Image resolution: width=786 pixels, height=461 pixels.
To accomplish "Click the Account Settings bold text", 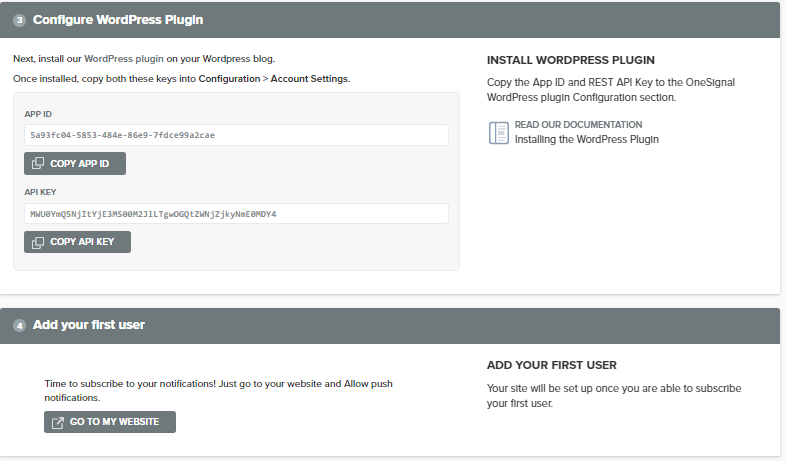I will (x=309, y=79).
